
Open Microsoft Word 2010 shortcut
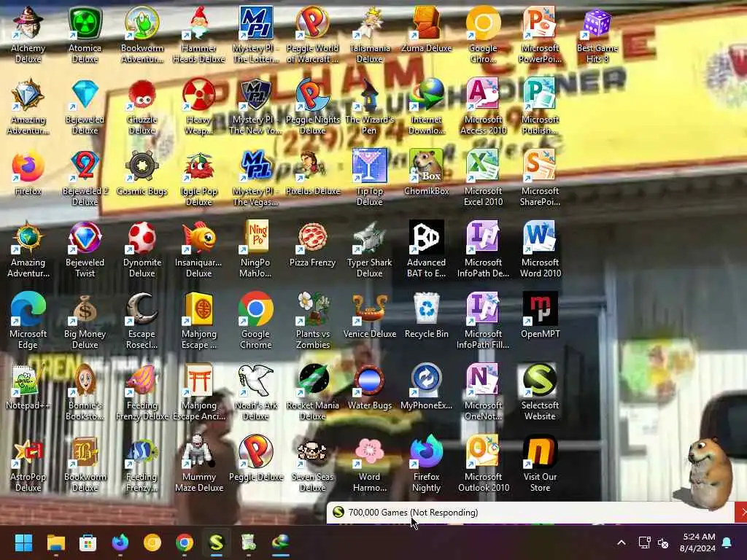point(541,249)
